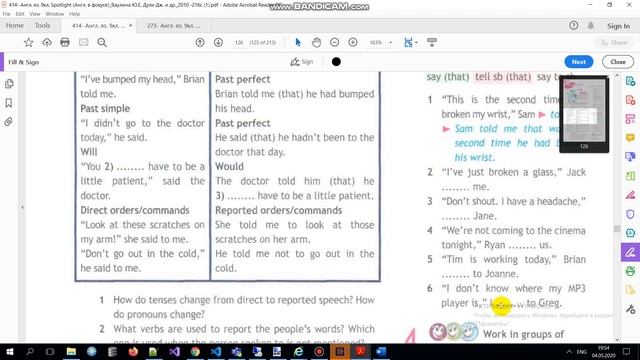640x360 pixels.
Task: Click the email envelope icon
Action: point(84,42)
